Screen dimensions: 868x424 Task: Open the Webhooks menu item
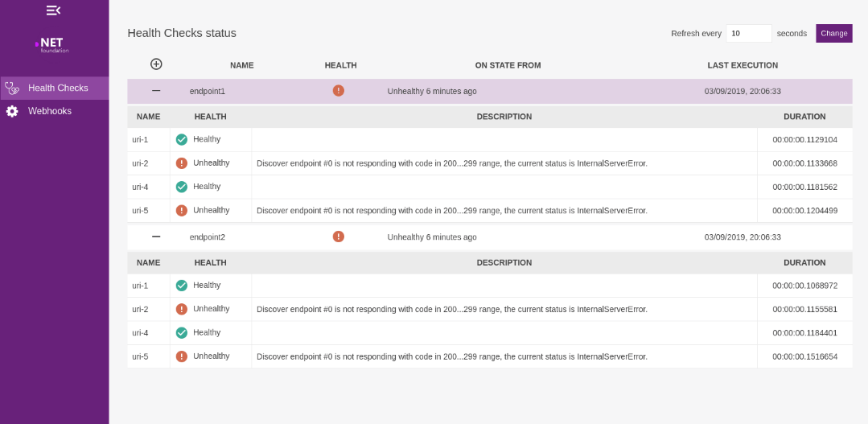point(50,111)
